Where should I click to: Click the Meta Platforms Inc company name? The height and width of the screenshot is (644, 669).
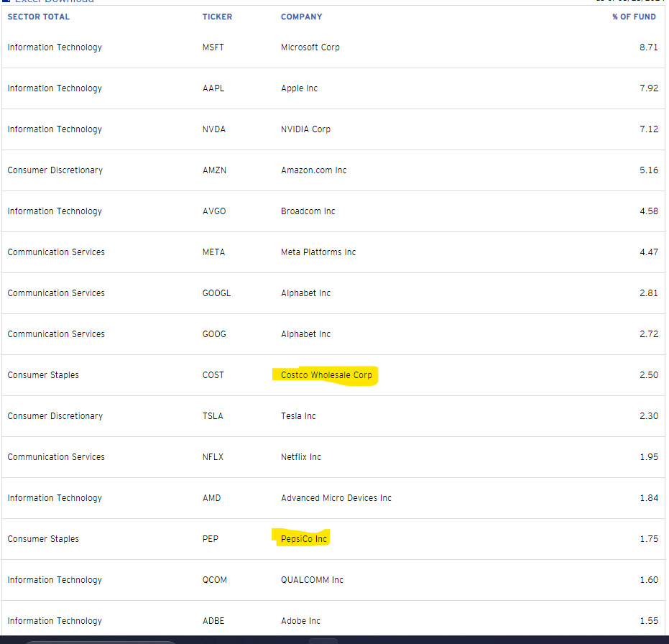tap(318, 252)
